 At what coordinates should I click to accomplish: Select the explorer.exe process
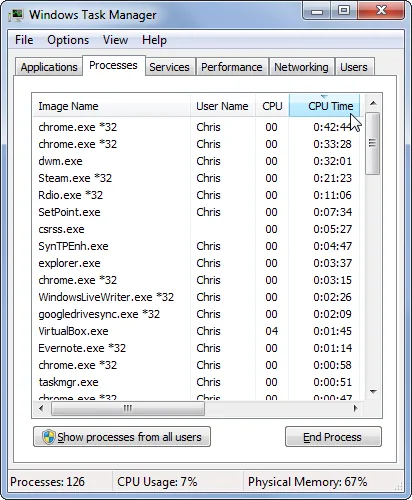[x=197, y=263]
